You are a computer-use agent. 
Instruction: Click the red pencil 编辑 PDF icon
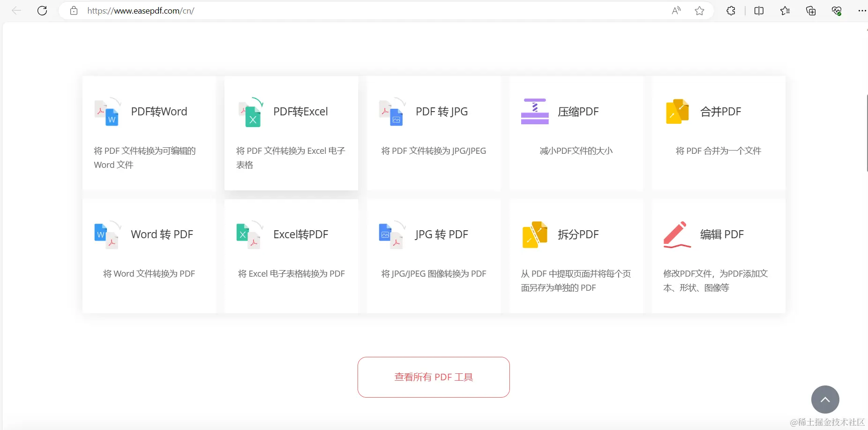tap(677, 234)
